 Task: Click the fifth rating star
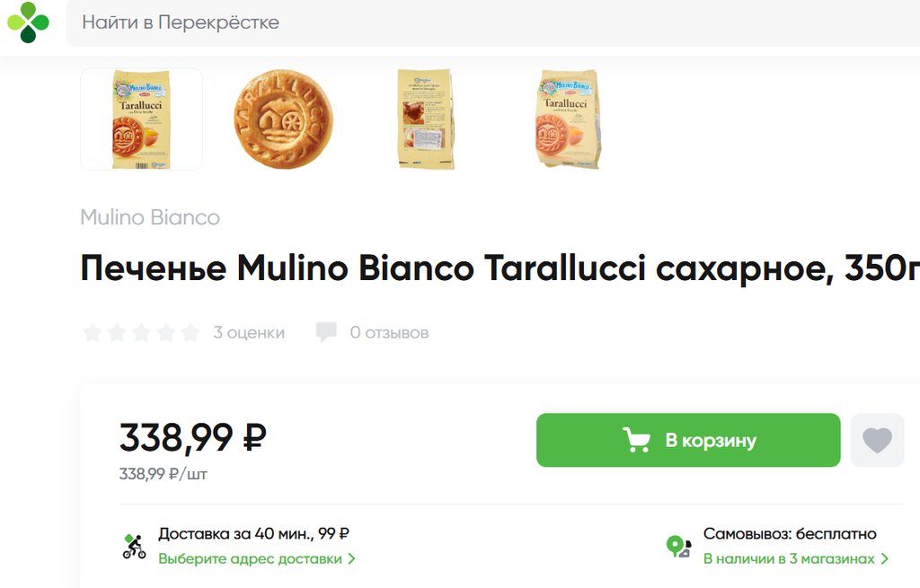pos(190,333)
